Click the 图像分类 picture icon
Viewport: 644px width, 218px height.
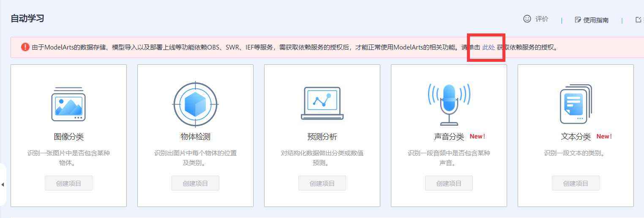point(68,104)
